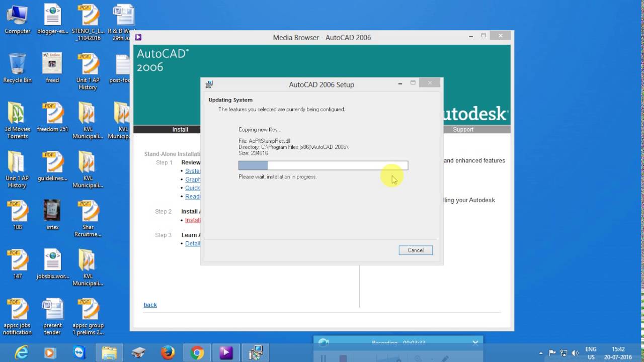Click the installation progress bar

(323, 165)
